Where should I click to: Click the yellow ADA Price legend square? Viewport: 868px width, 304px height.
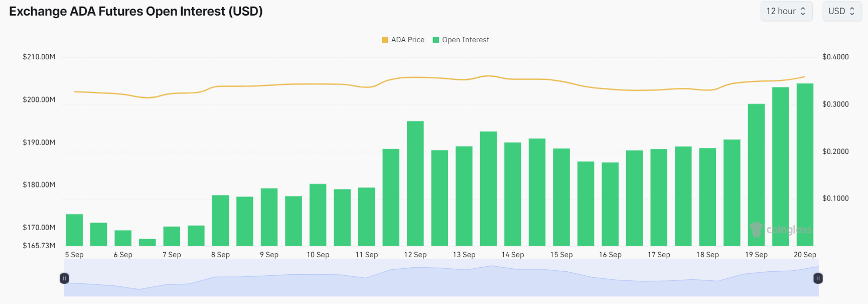coord(385,40)
